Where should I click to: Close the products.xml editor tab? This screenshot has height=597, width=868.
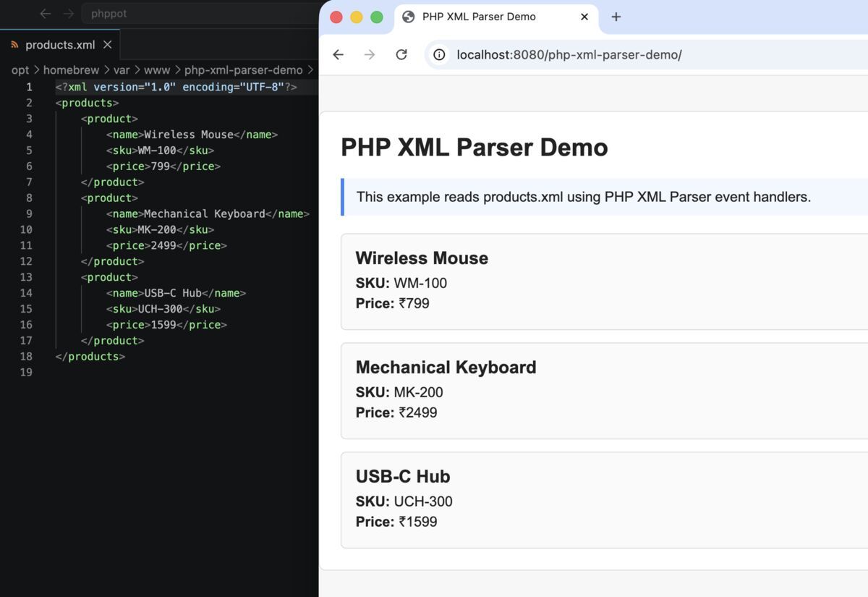pyautogui.click(x=107, y=45)
